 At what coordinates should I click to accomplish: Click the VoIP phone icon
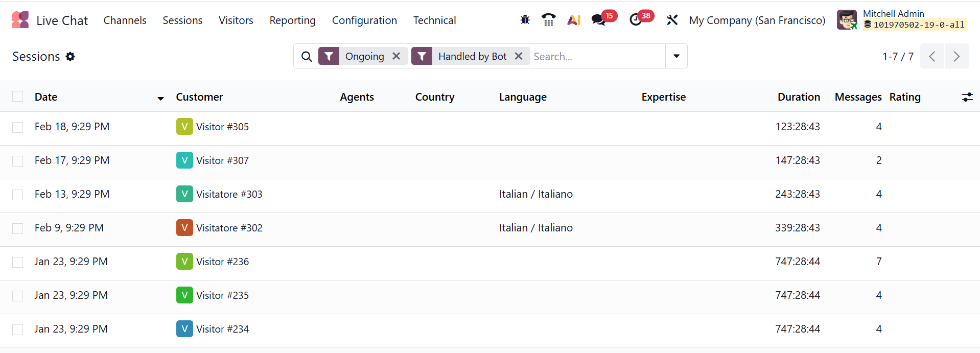coord(549,20)
